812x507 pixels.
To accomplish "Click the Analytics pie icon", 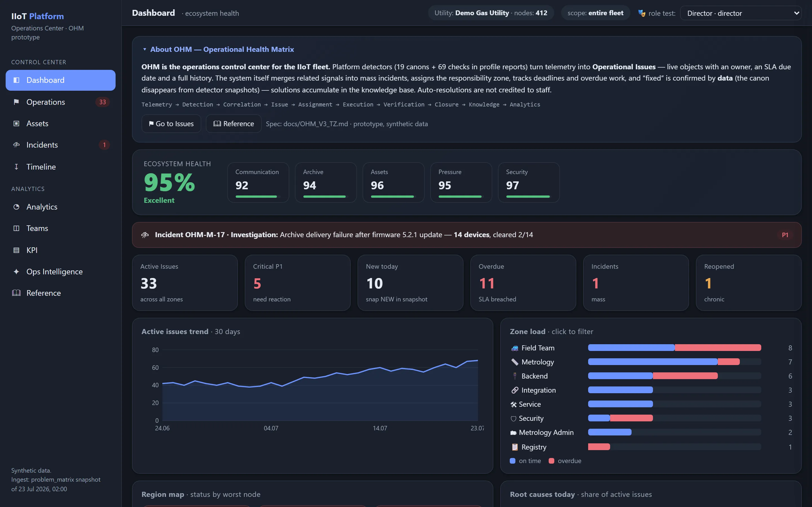I will click(16, 207).
